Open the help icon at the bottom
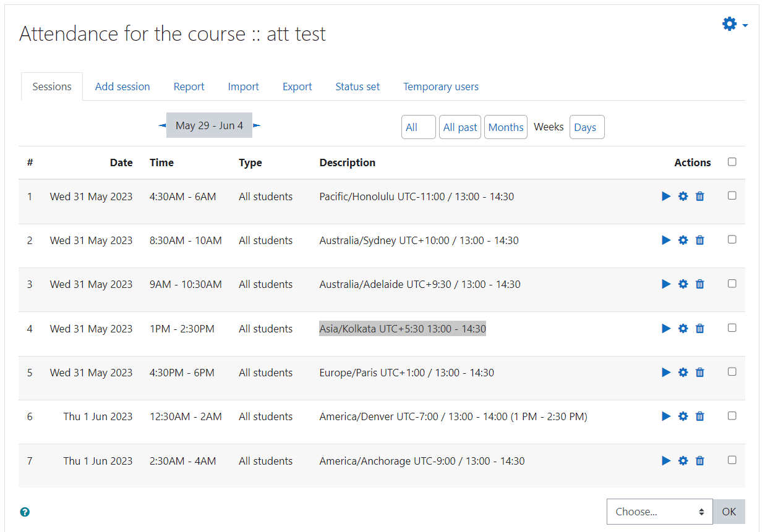Viewport: 765px width, 532px height. click(24, 512)
